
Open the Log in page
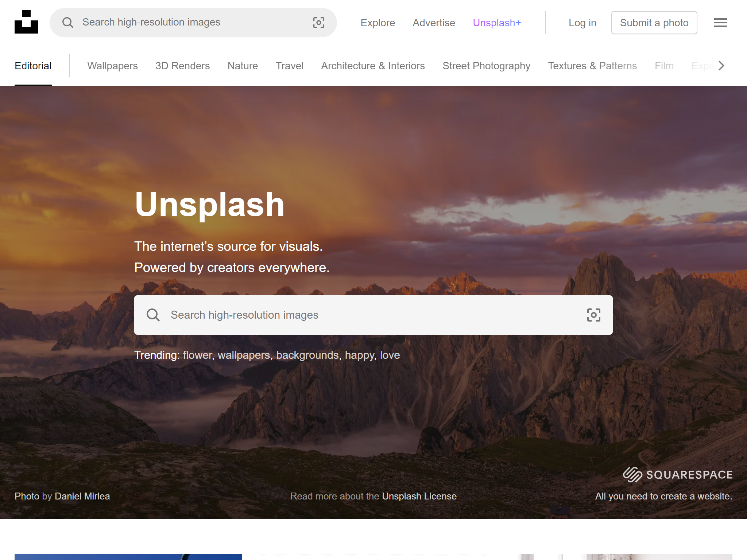(x=582, y=23)
